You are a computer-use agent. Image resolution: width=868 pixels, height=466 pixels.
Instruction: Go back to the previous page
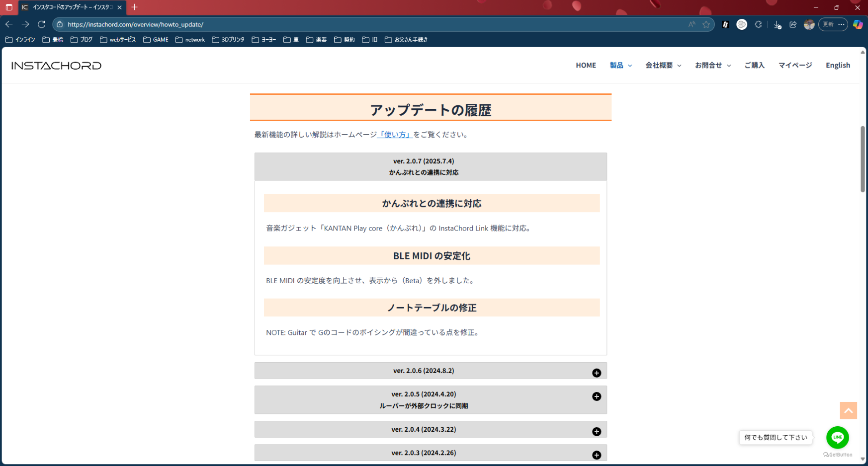(9, 24)
